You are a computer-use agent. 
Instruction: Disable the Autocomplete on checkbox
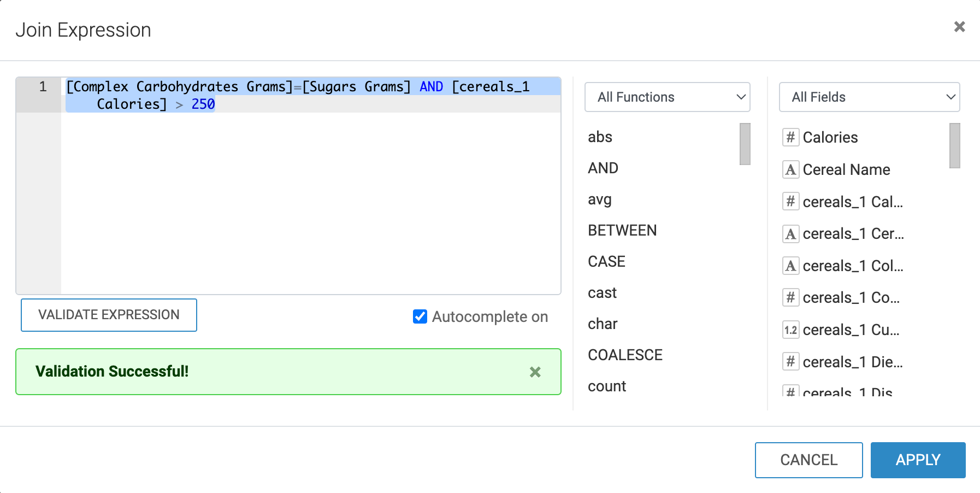pos(420,316)
